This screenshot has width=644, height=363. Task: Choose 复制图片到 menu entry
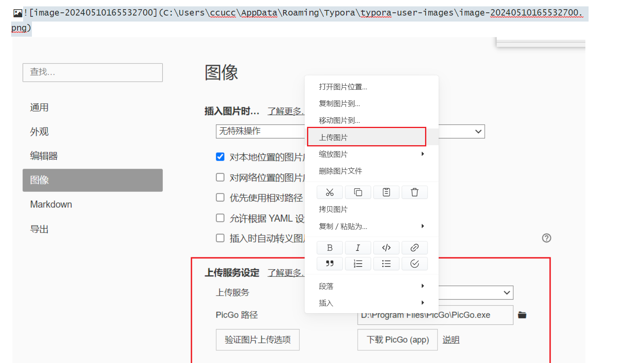(372, 103)
